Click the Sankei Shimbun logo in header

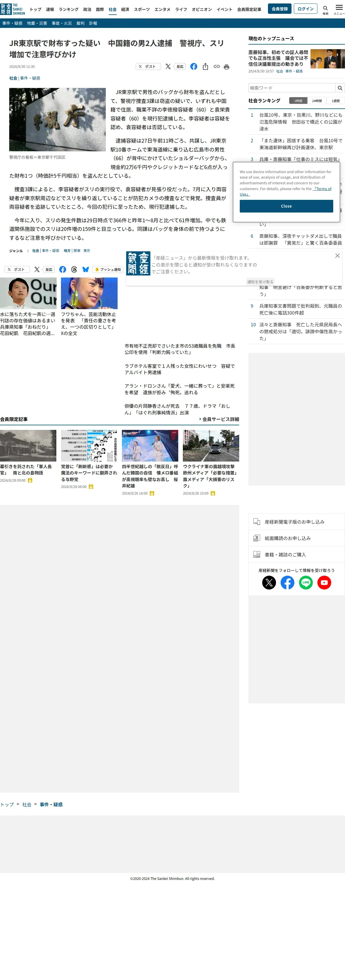13,9
